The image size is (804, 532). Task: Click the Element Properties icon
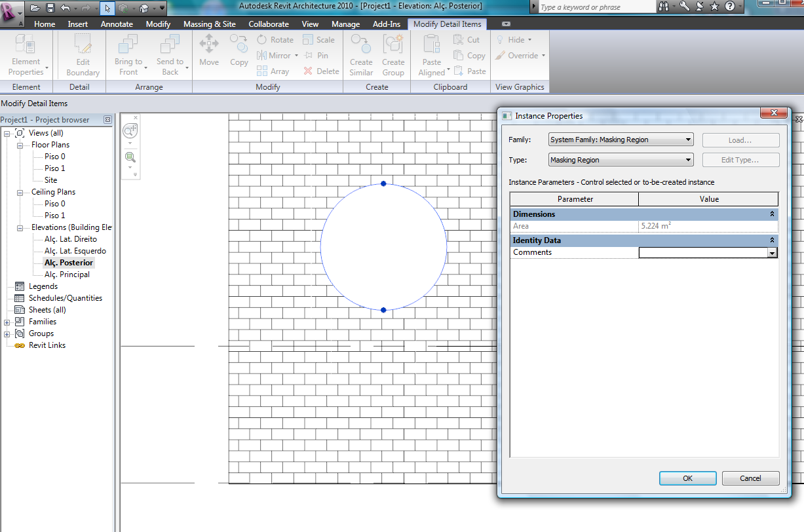point(26,46)
